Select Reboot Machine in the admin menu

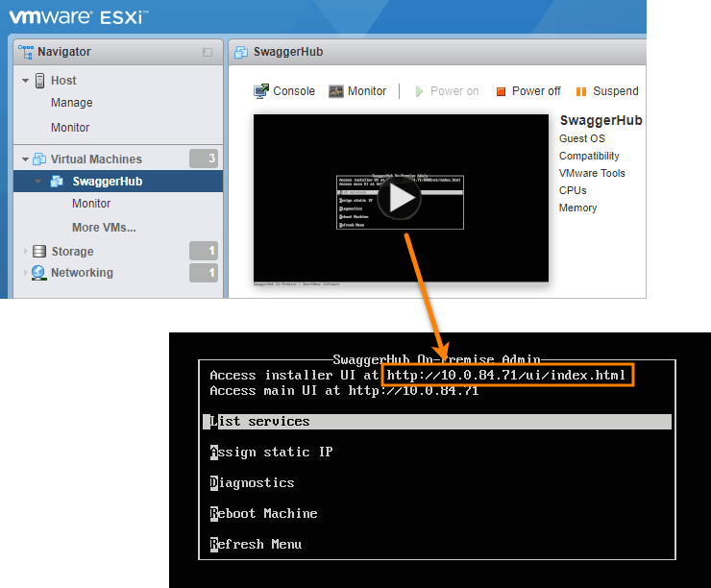pos(263,514)
